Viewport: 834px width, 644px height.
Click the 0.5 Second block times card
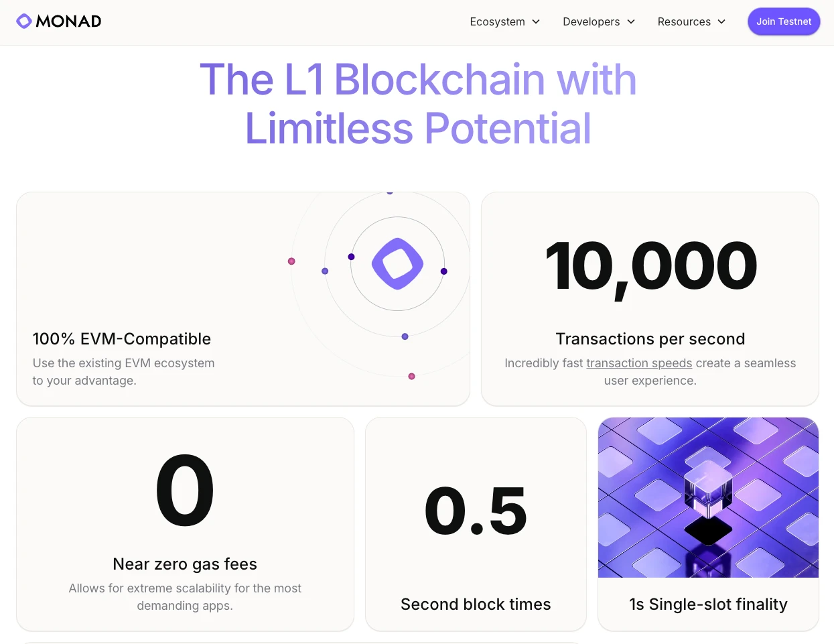(x=476, y=523)
